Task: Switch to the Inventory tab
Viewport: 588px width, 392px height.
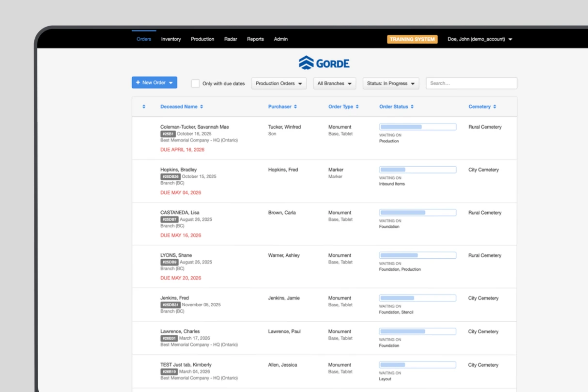Action: pyautogui.click(x=171, y=39)
